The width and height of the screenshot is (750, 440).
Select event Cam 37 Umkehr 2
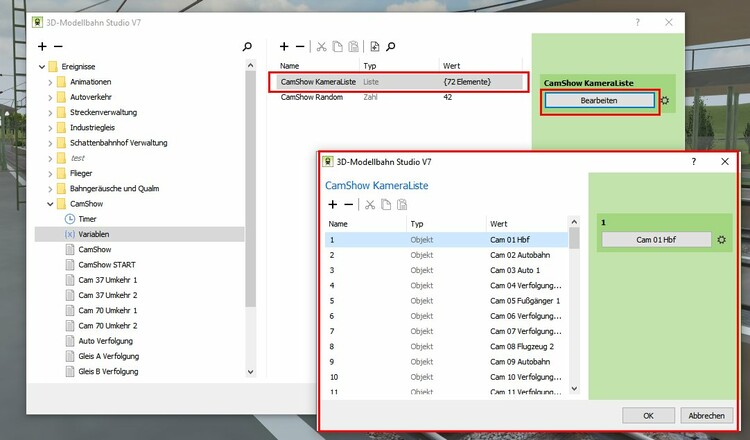108,296
